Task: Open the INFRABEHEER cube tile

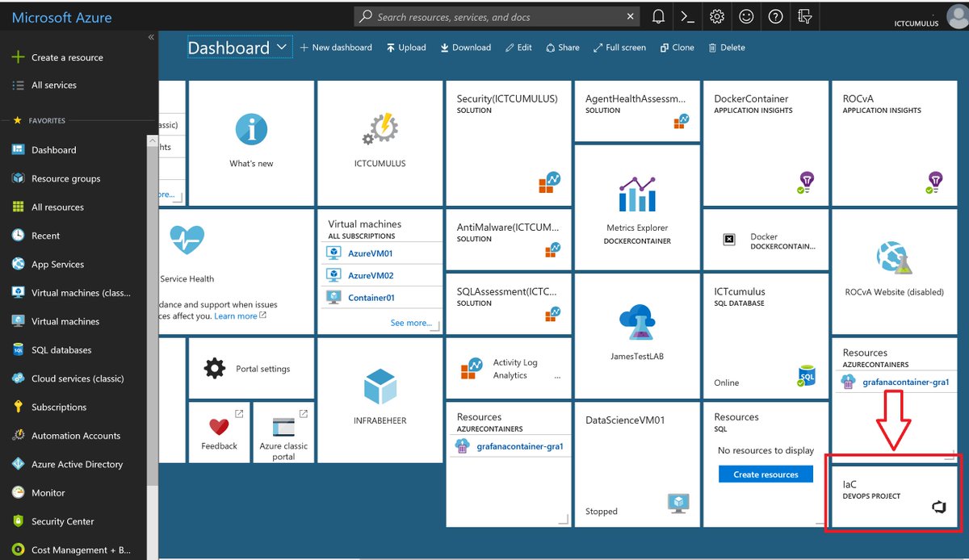Action: click(380, 400)
